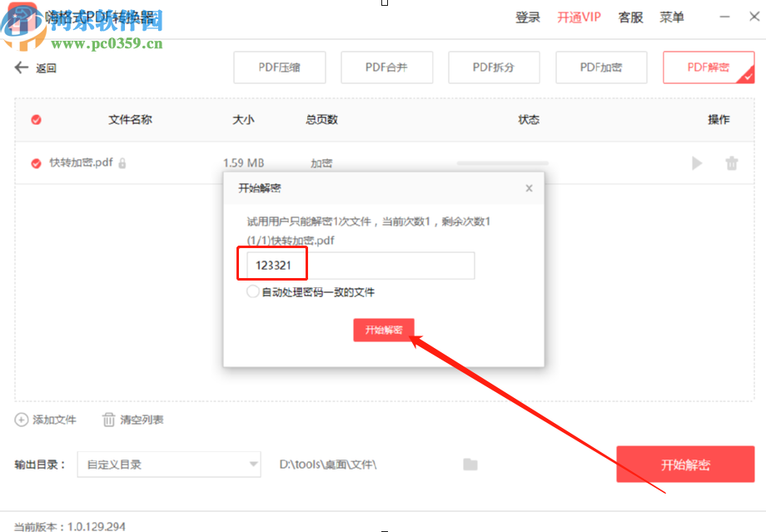This screenshot has width=766, height=532.
Task: Clear the list via 清空列表 icon
Action: tap(109, 420)
